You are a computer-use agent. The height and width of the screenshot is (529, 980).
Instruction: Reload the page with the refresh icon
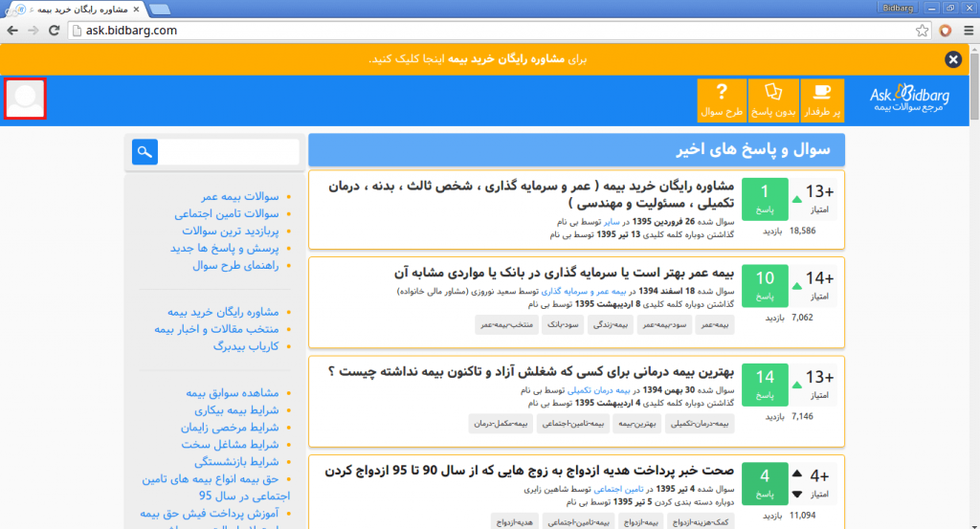pos(55,30)
